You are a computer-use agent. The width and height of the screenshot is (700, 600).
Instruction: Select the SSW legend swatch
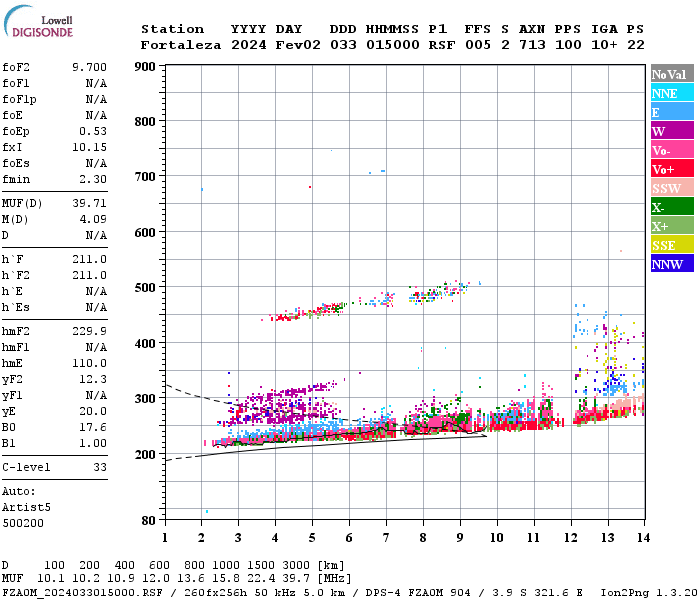point(672,188)
